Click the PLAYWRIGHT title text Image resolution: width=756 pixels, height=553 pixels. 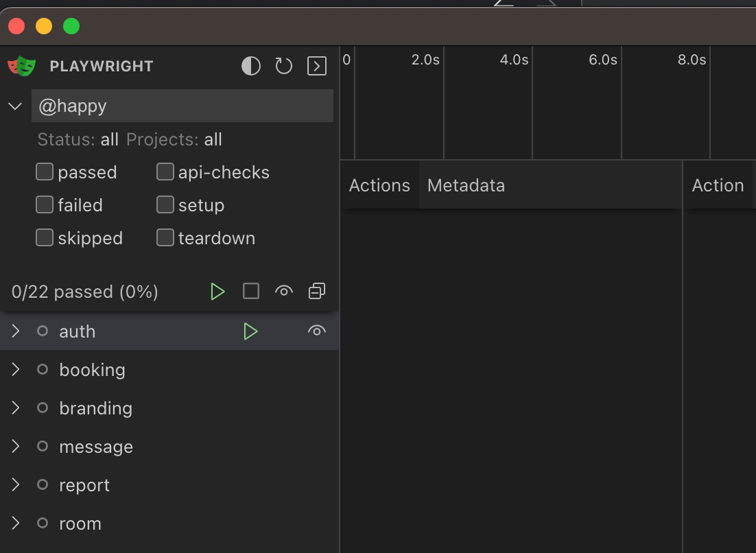point(102,66)
